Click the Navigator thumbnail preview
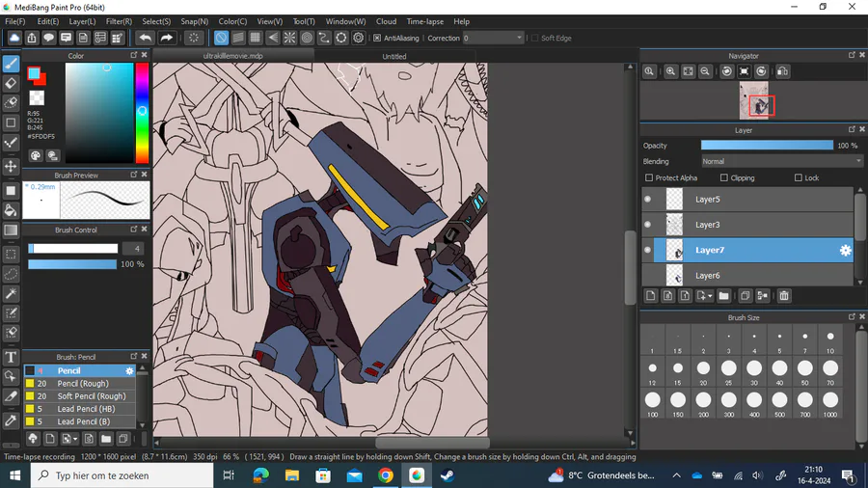This screenshot has width=868, height=488. [x=754, y=100]
